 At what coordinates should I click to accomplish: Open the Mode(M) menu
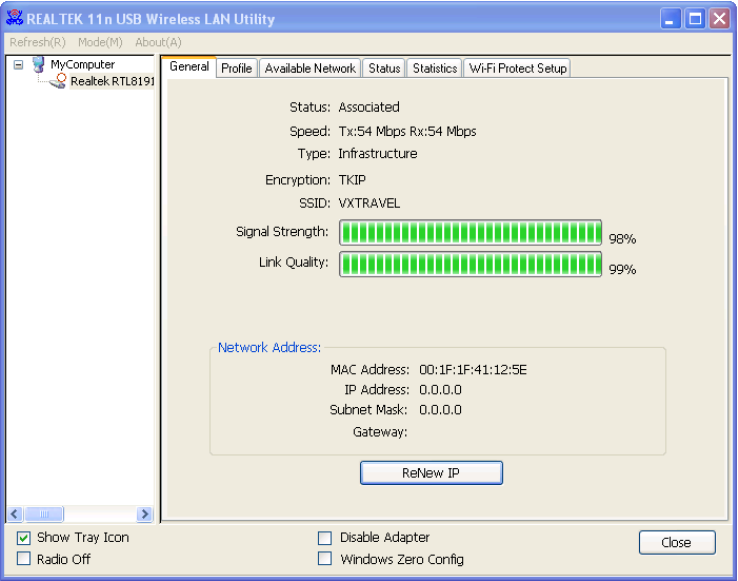tap(100, 42)
